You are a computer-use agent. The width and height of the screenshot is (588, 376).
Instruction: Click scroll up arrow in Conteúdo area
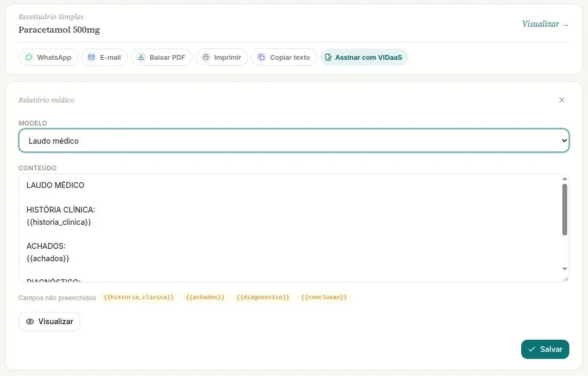[564, 178]
